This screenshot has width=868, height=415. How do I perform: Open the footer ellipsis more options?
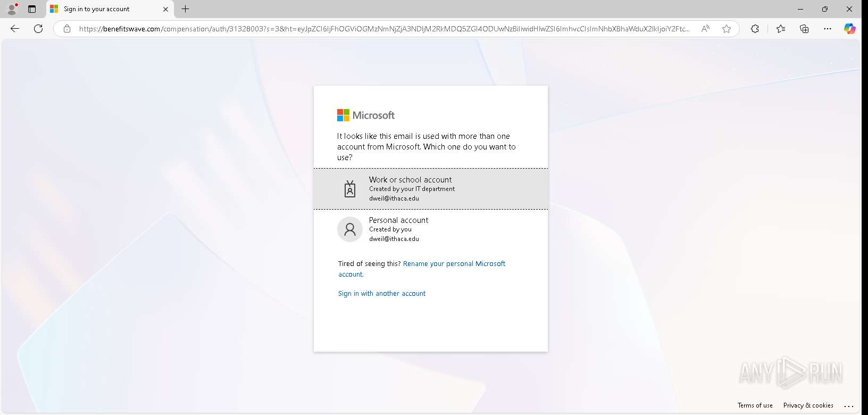pyautogui.click(x=849, y=406)
